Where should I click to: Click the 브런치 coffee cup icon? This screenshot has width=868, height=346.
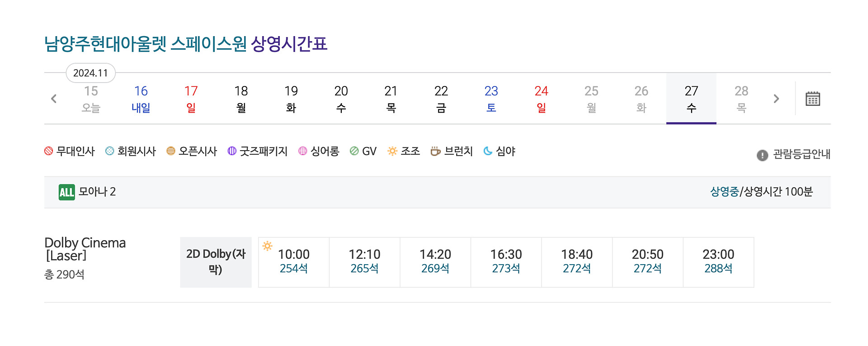[435, 151]
